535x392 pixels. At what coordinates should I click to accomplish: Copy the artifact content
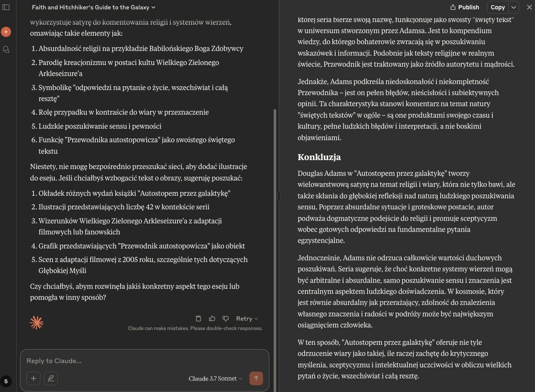point(498,7)
